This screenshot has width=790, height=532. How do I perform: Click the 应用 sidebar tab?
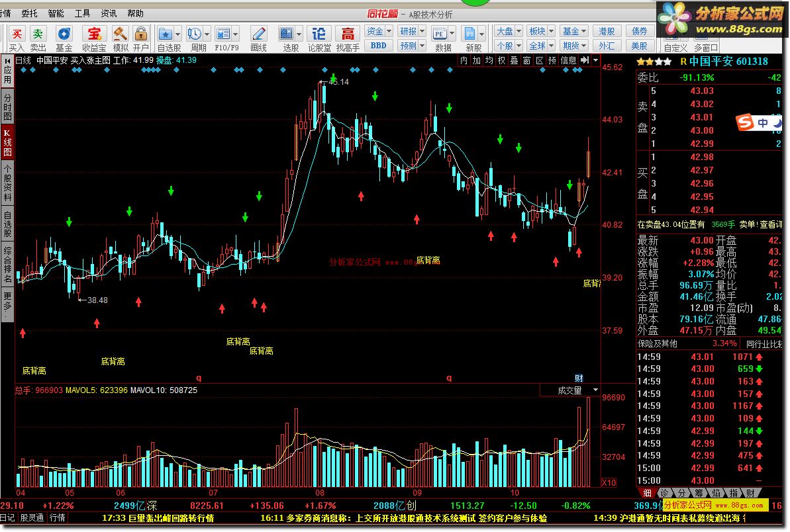pyautogui.click(x=7, y=71)
